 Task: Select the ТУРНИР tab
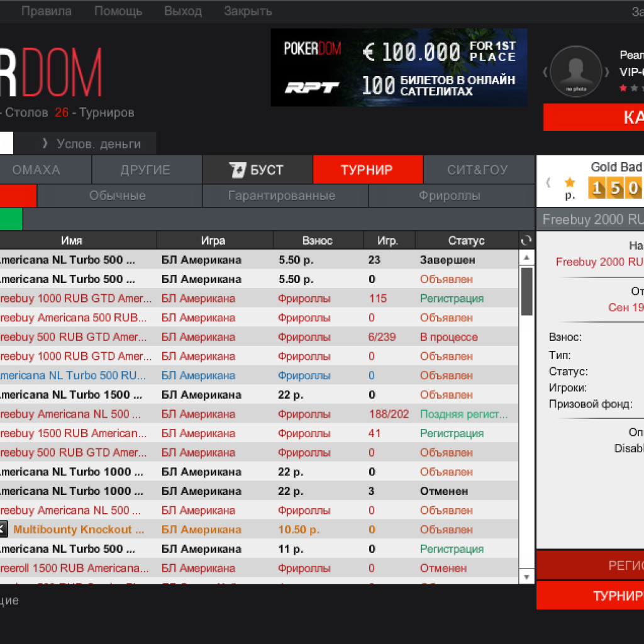368,170
